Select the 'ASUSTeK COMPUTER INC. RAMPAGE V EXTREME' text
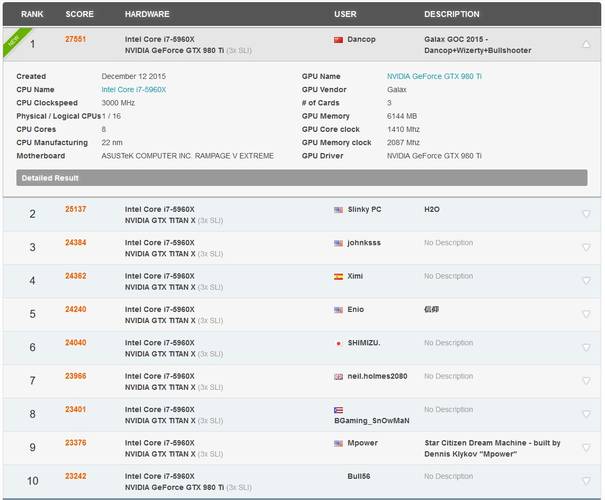Screen dimensions: 605x500 (x=188, y=156)
